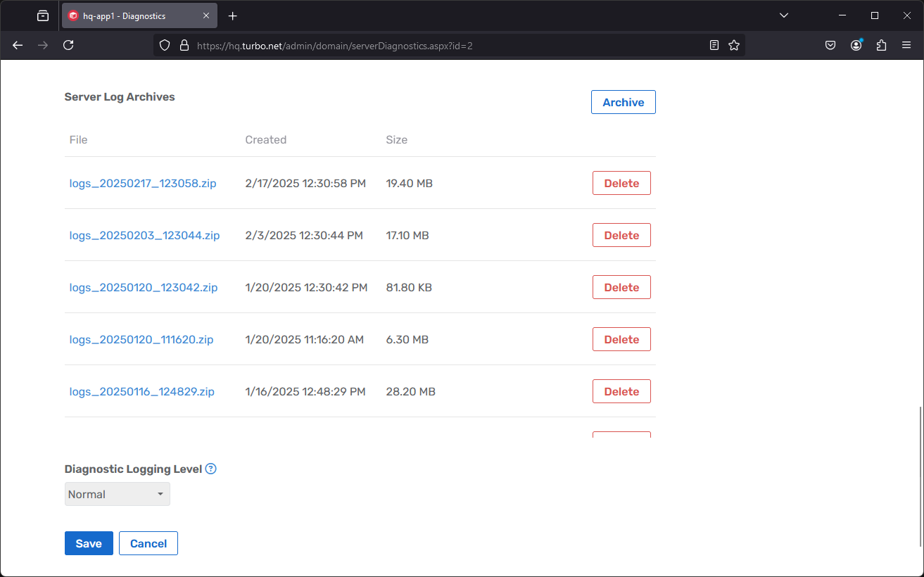This screenshot has width=924, height=577.
Task: Open a new tab with plus button
Action: tap(233, 15)
